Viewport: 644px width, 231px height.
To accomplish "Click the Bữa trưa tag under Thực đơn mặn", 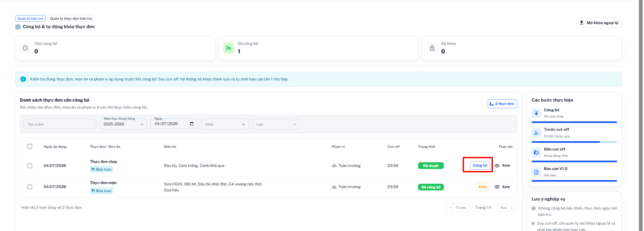I will 101,191.
